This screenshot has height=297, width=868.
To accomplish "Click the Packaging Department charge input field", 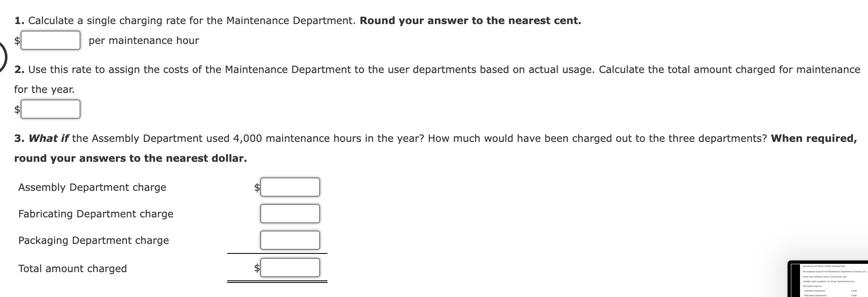I will coord(289,240).
